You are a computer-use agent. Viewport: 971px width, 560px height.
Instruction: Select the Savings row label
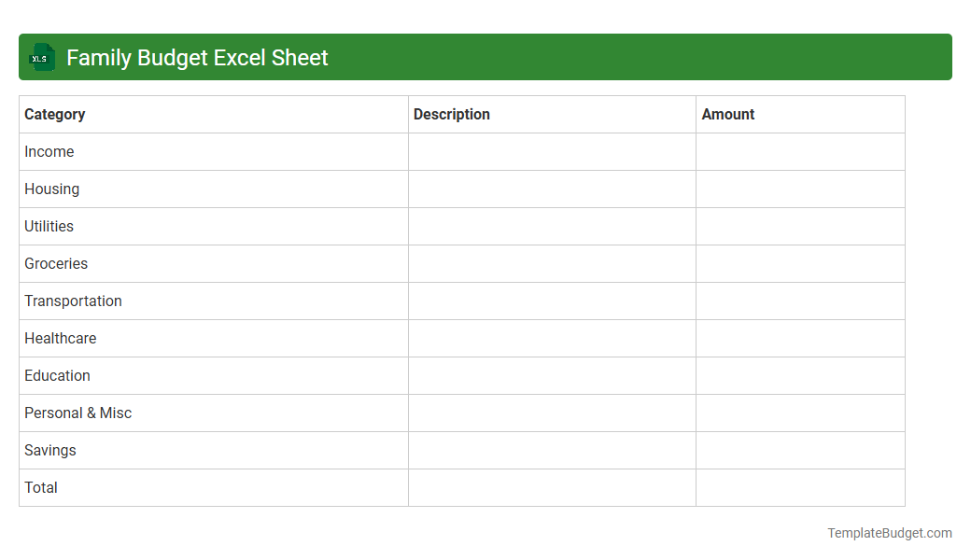click(49, 450)
